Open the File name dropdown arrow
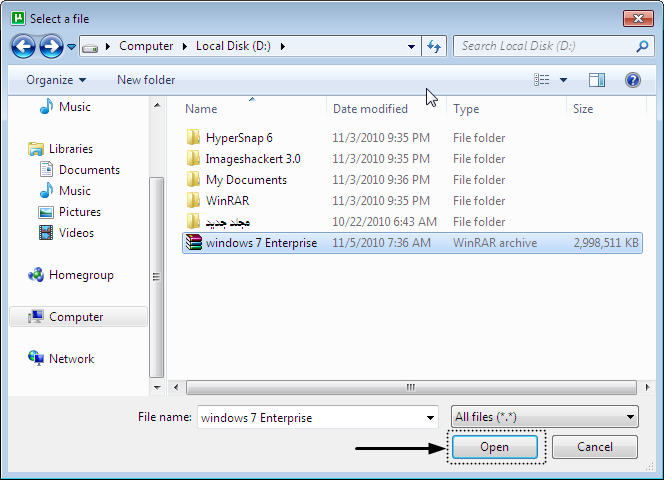The image size is (664, 480). (430, 418)
